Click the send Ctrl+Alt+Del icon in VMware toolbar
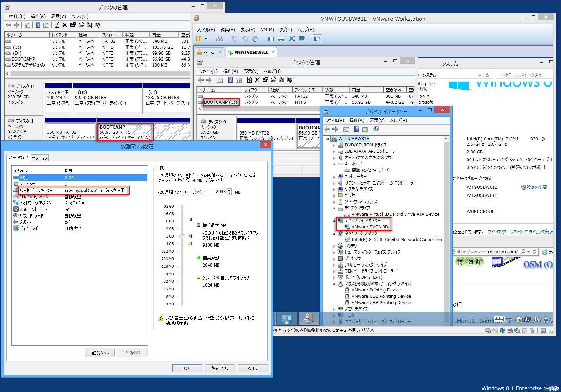This screenshot has width=561, height=392. [219, 39]
